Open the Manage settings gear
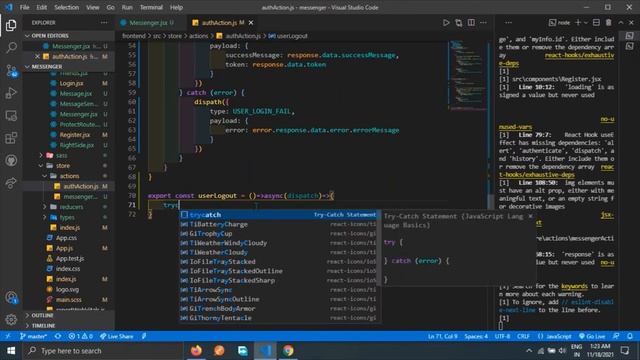This screenshot has width=640, height=360. (x=11, y=319)
